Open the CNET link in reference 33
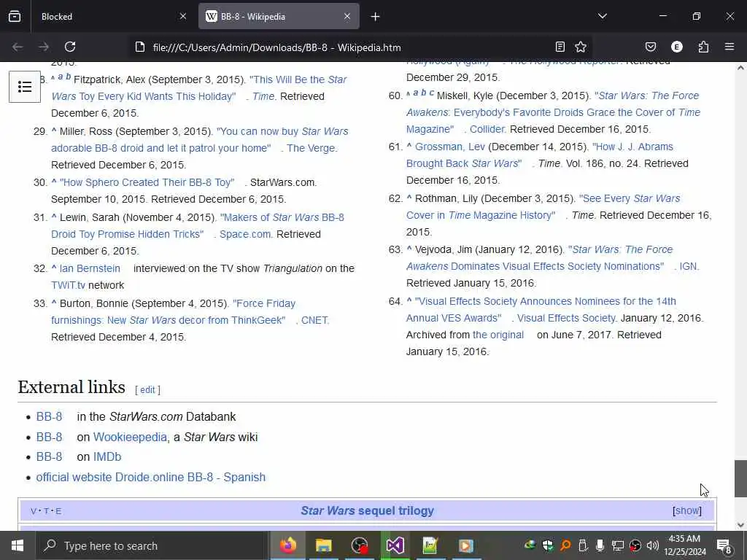 click(314, 321)
